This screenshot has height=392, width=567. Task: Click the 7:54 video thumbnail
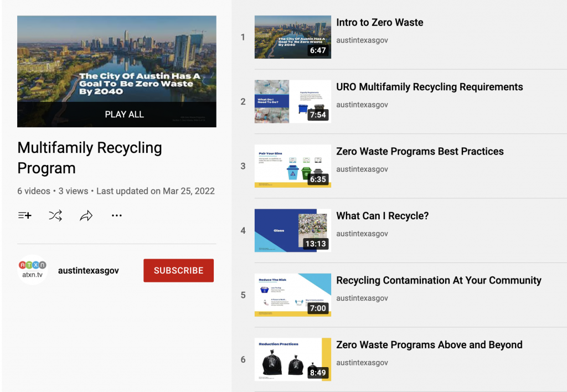coord(293,102)
